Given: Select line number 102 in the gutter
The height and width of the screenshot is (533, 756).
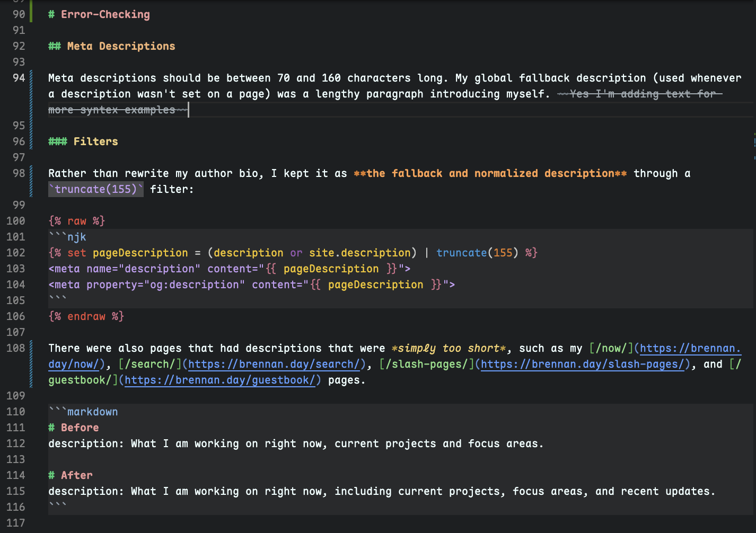Looking at the screenshot, I should (15, 253).
